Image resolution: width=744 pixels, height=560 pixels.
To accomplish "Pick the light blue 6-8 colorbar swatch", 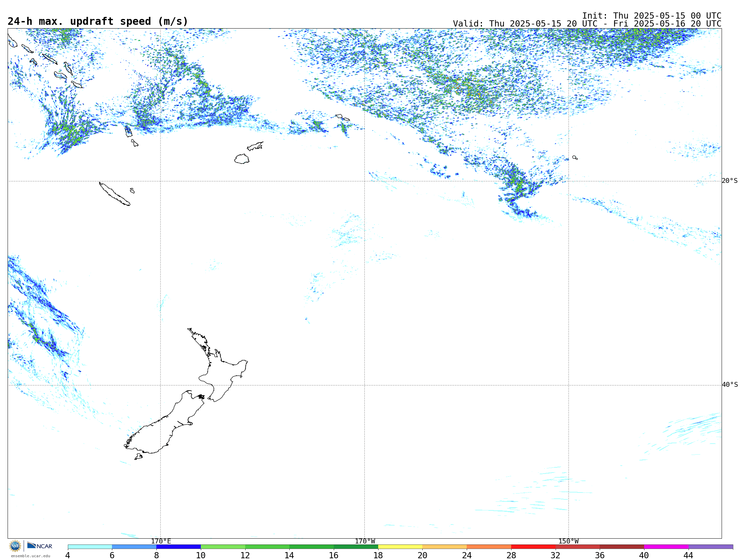I will click(x=134, y=547).
